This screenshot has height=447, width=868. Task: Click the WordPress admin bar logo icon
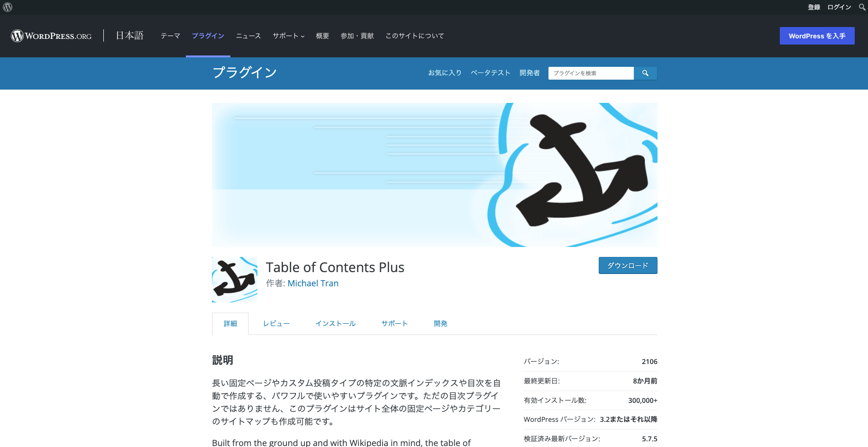[8, 7]
